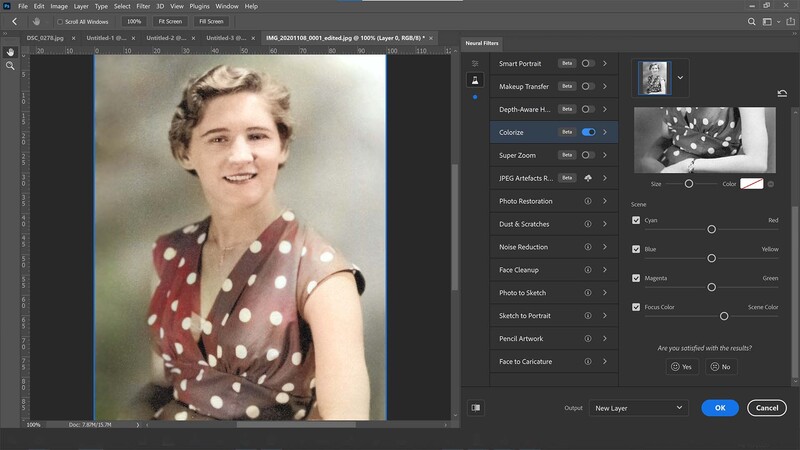Open workspace switcher dropdown arrow
The width and height of the screenshot is (800, 450).
779,22
